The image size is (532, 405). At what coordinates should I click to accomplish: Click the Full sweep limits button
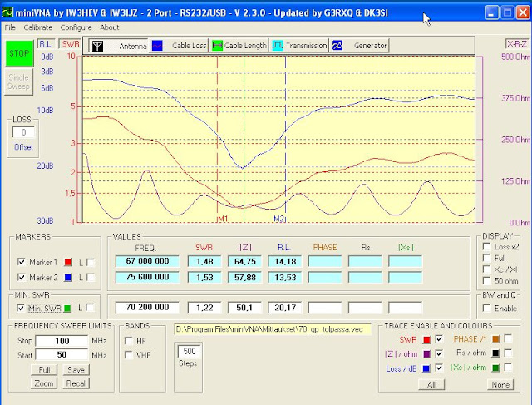point(44,370)
